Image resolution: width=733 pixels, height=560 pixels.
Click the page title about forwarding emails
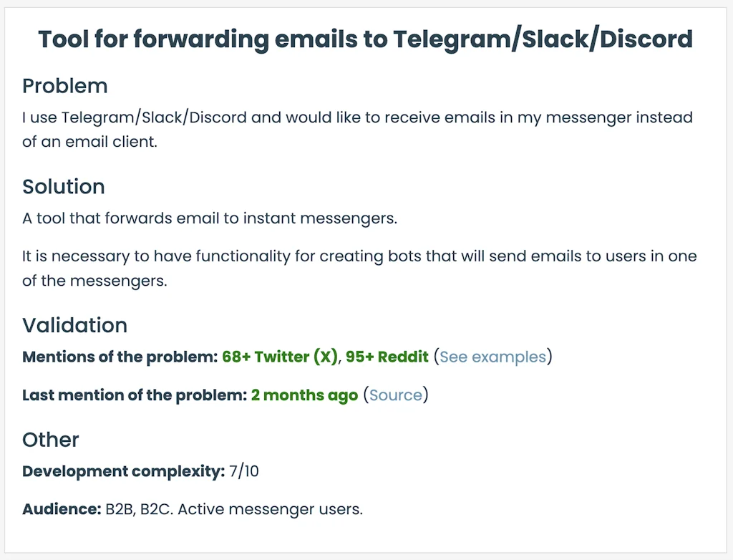[x=365, y=39]
